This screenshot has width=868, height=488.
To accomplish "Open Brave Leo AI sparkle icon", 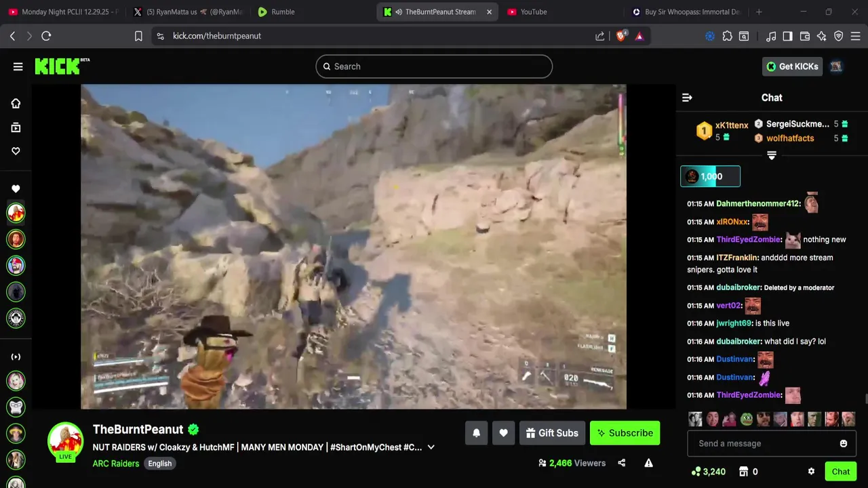I will (822, 36).
